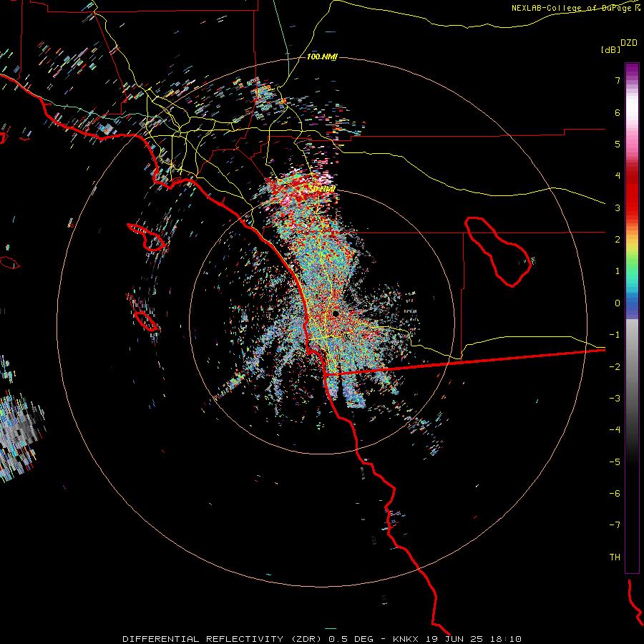The width and height of the screenshot is (644, 644).
Task: Click the 6 value on the scale
Action: click(x=618, y=112)
